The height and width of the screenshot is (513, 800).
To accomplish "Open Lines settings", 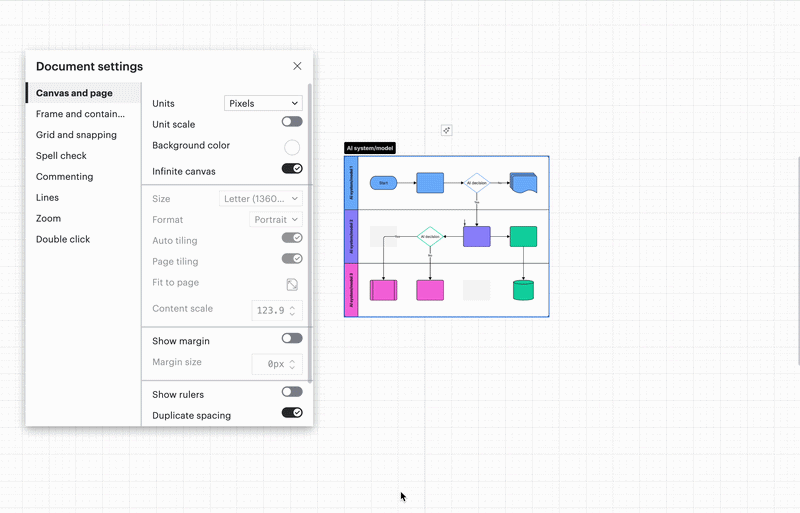I will [x=83, y=198].
